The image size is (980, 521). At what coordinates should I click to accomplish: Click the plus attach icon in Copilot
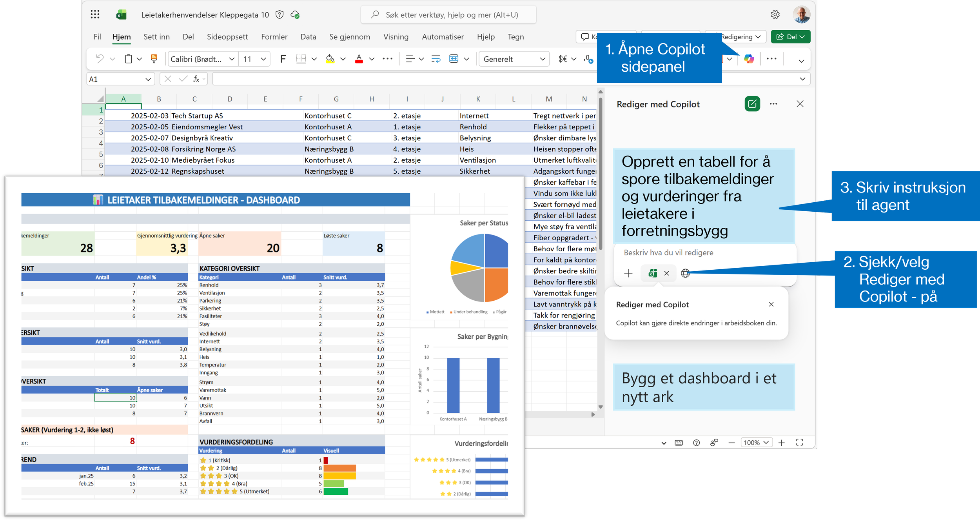(628, 273)
